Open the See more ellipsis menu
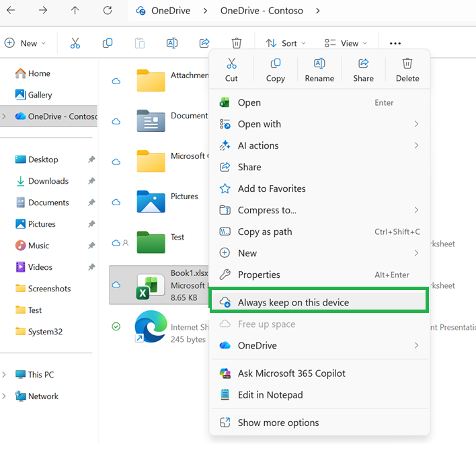The image size is (476, 463). 395,44
